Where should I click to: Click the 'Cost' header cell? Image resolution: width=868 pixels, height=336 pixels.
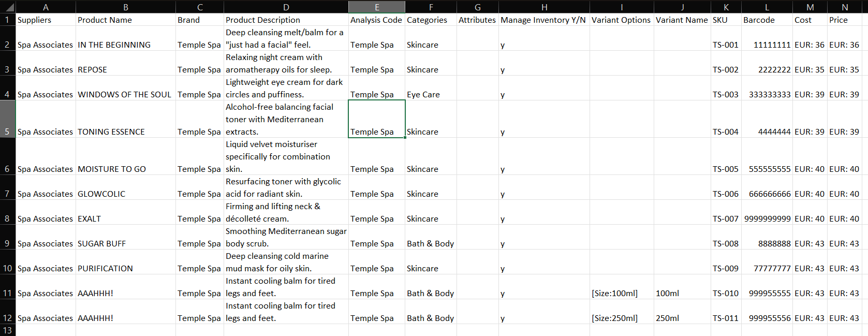pos(810,20)
